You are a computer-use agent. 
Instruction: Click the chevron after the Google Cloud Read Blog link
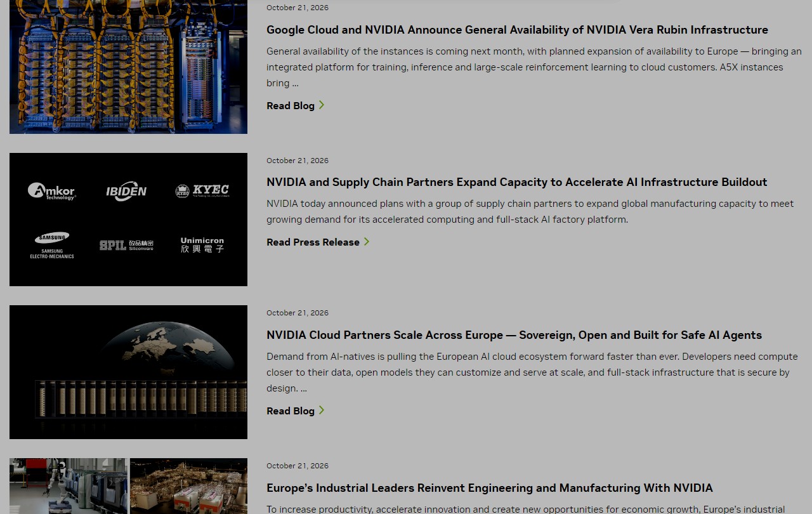[x=322, y=105]
